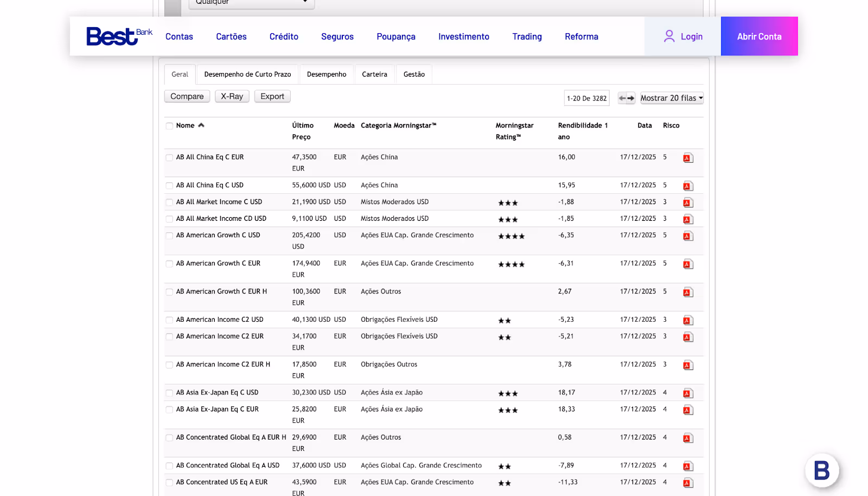Sort by Morningstar Rating column header

514,131
